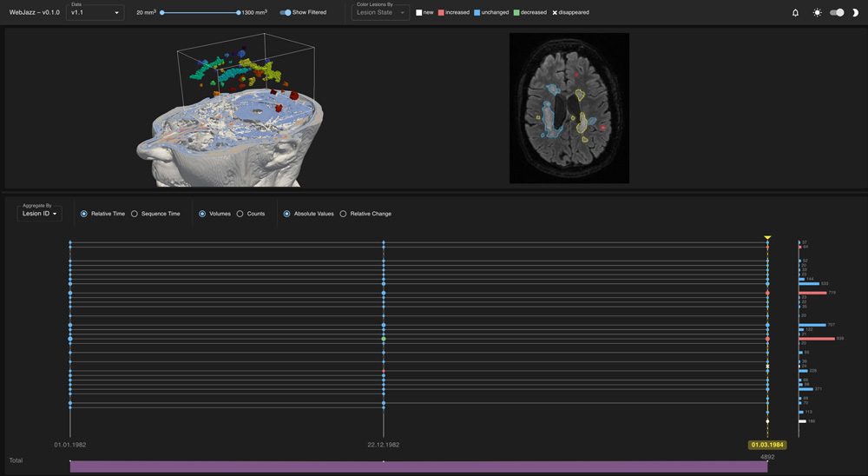The height and width of the screenshot is (476, 868).
Task: Click the disappeared X legend icon
Action: coord(555,13)
